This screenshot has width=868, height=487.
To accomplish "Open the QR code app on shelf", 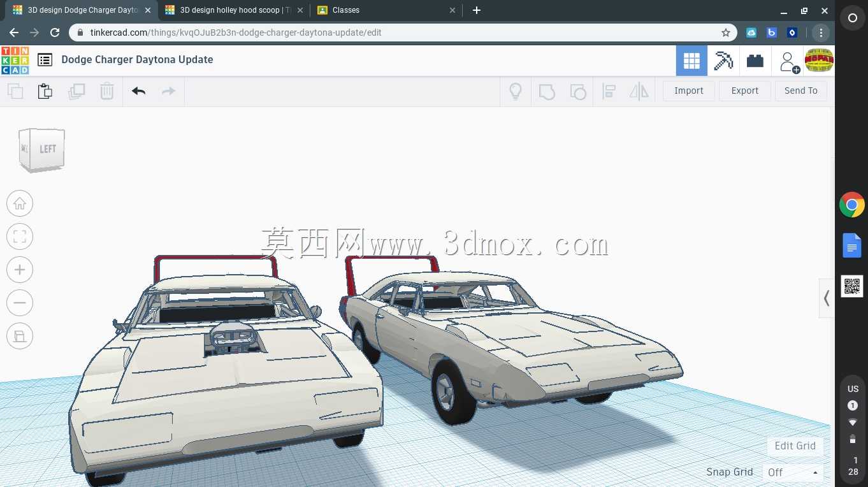I will click(852, 286).
